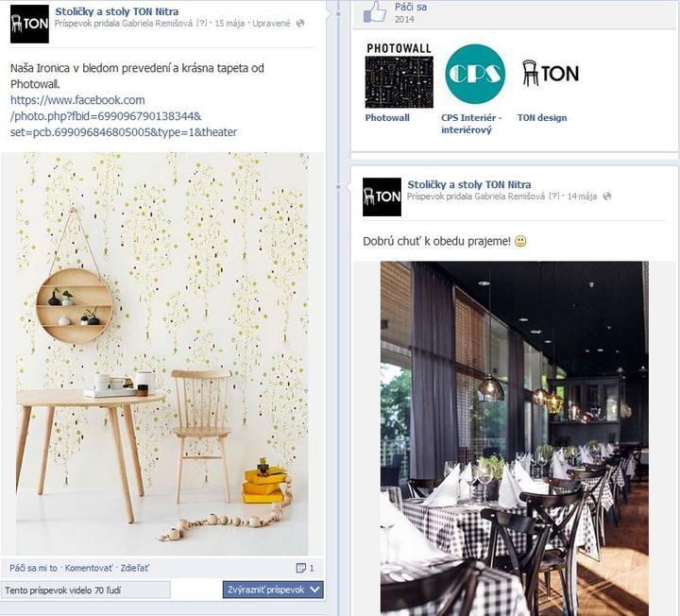The image size is (680, 616).
Task: Click the note icon beside count 1
Action: 300,568
